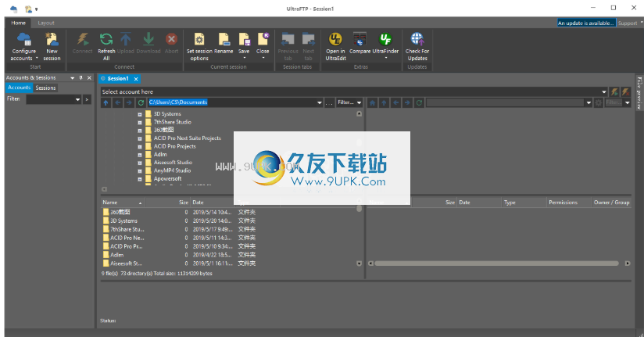Click the Download arrow icon
The width and height of the screenshot is (644, 337).
[148, 39]
